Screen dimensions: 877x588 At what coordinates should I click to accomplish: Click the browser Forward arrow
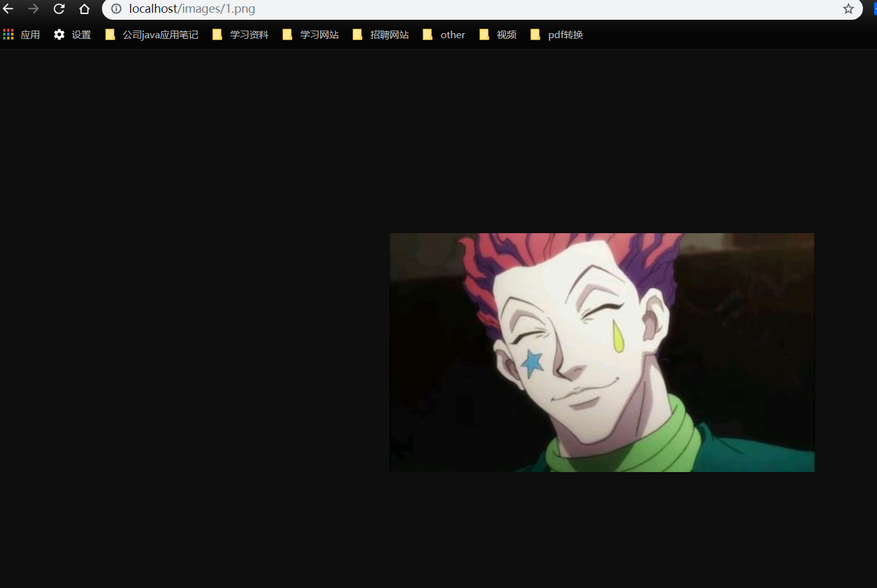pyautogui.click(x=34, y=9)
